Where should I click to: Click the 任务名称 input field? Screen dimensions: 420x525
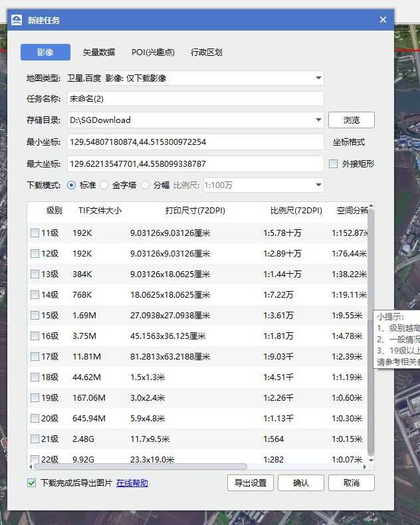195,99
